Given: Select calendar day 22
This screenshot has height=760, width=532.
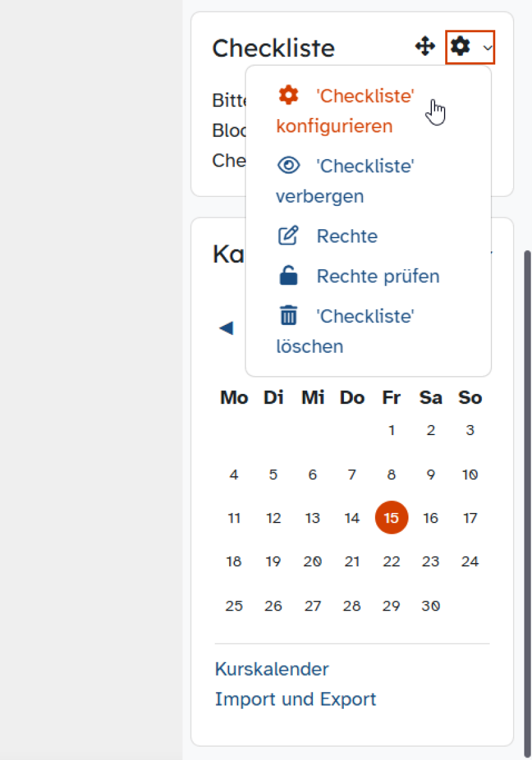Looking at the screenshot, I should pos(391,561).
